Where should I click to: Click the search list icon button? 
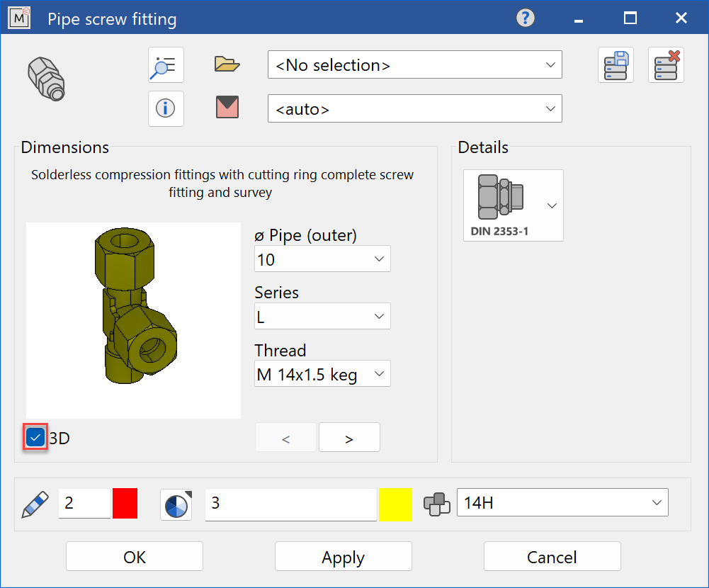tap(166, 64)
